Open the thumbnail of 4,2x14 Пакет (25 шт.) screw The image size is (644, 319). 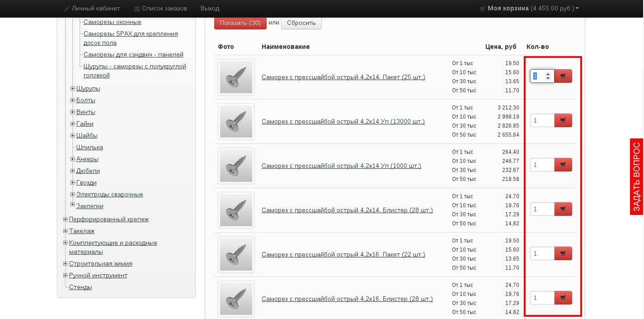click(236, 77)
